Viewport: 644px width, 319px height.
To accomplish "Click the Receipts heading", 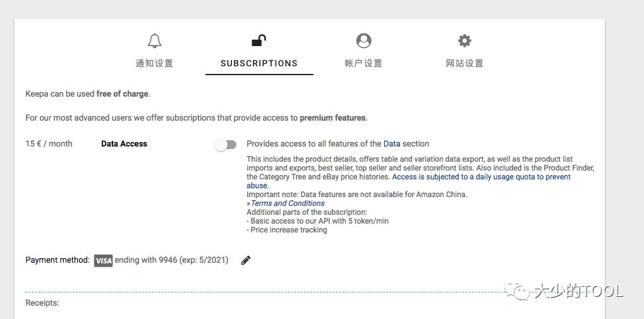I will 42,303.
